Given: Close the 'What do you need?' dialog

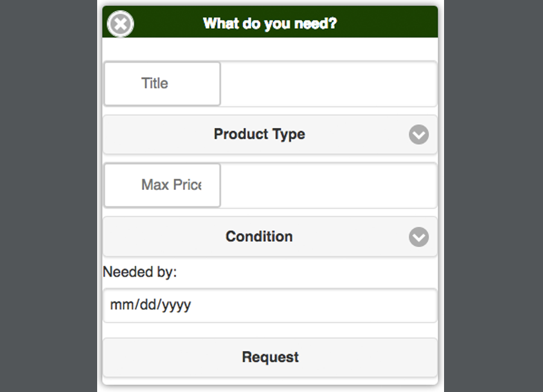Looking at the screenshot, I should tap(120, 25).
